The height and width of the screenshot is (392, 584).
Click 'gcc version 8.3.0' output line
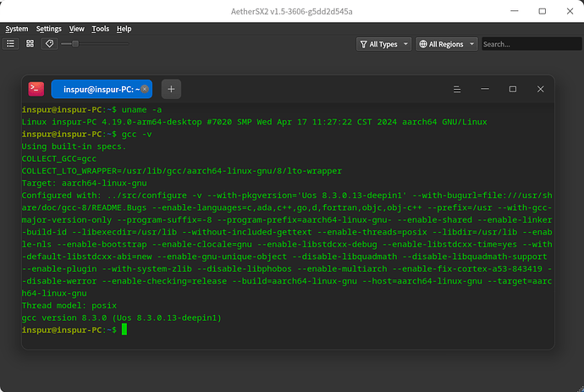(x=122, y=317)
